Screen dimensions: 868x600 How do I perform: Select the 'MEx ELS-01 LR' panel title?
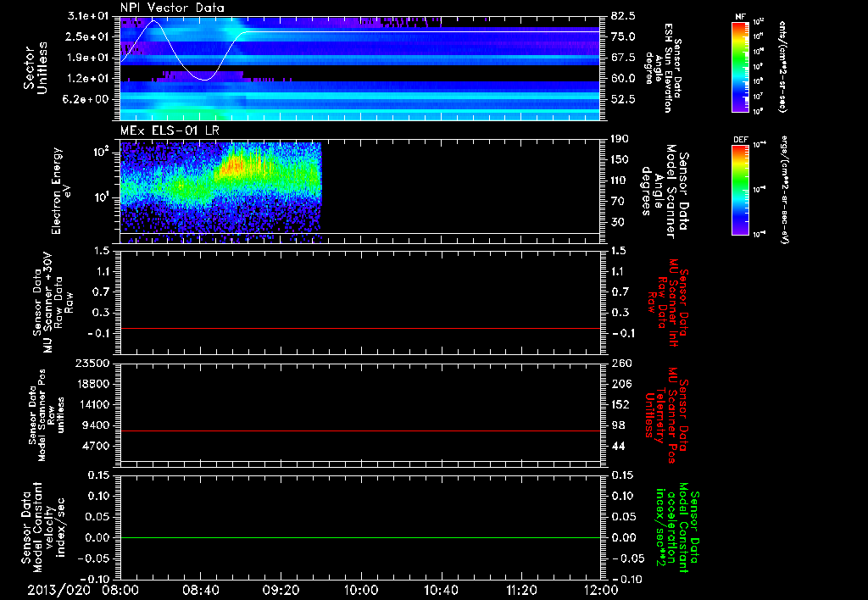coord(170,131)
